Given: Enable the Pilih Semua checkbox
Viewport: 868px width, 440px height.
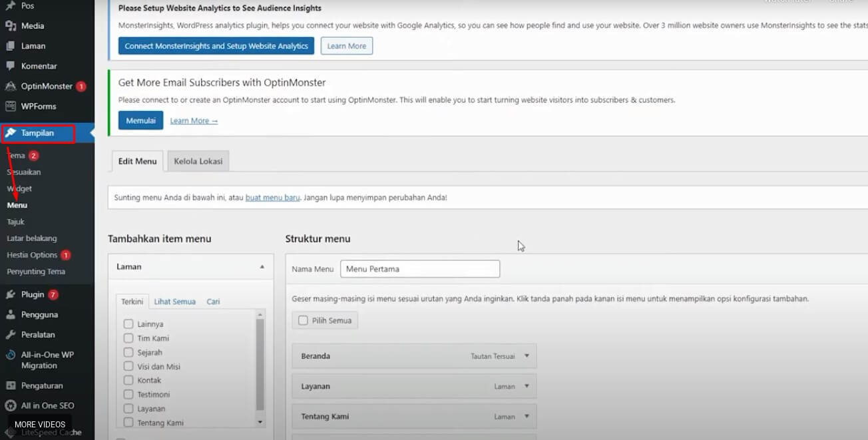Looking at the screenshot, I should [x=303, y=320].
